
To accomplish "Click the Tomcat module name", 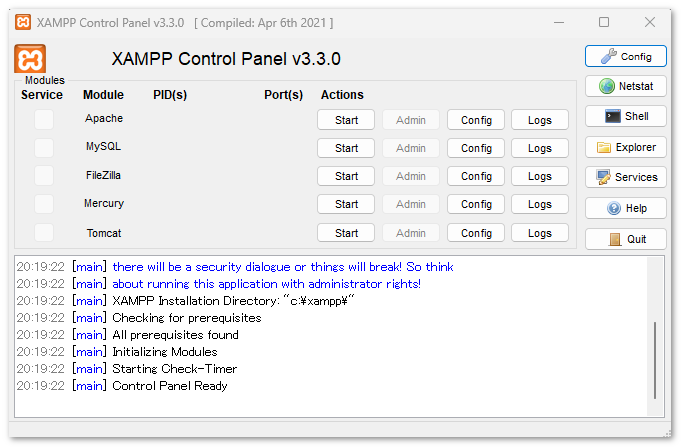I will coord(104,233).
